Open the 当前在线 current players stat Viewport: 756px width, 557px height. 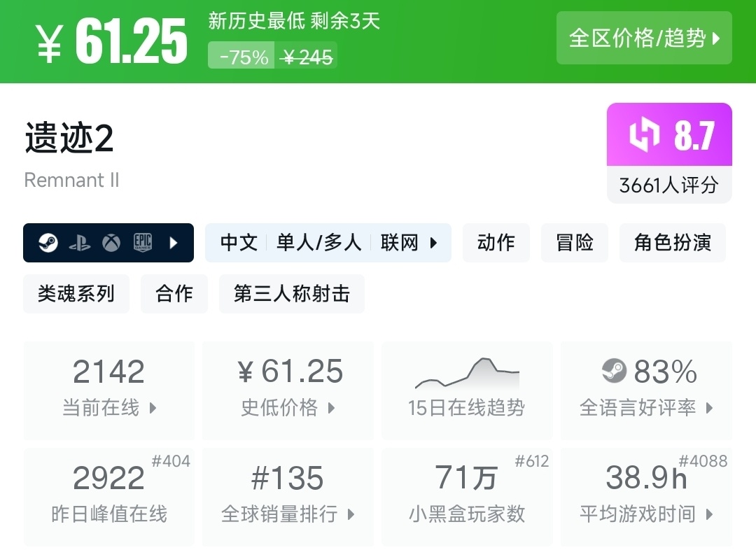click(109, 390)
